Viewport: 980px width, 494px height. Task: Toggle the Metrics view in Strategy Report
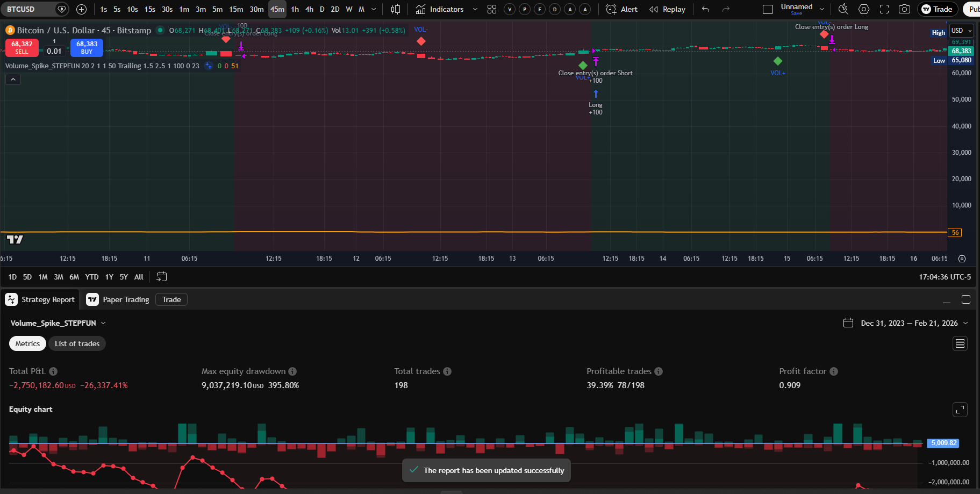27,343
